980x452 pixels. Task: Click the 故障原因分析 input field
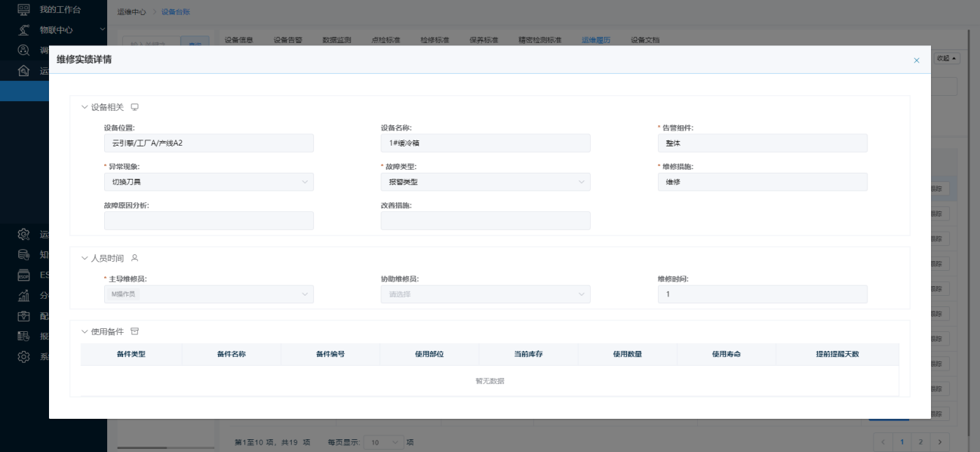[208, 220]
